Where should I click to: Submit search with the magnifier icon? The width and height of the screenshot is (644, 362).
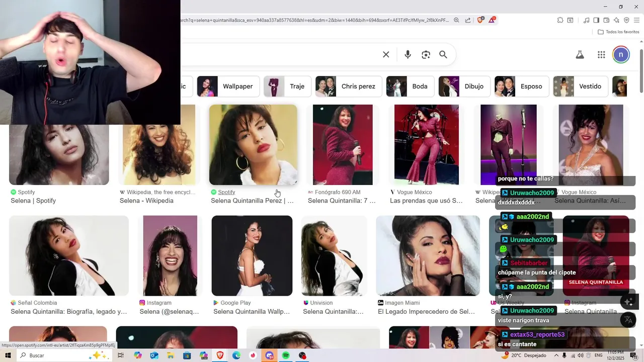pyautogui.click(x=443, y=54)
